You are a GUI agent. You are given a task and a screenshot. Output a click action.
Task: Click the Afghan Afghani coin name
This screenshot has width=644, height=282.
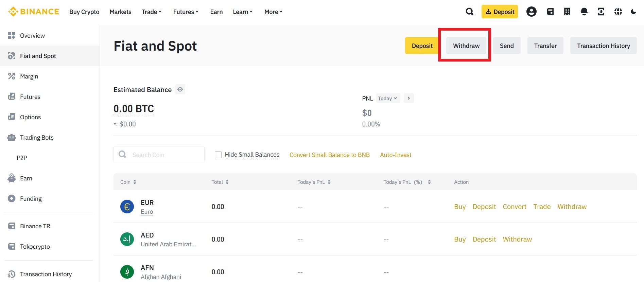161,277
